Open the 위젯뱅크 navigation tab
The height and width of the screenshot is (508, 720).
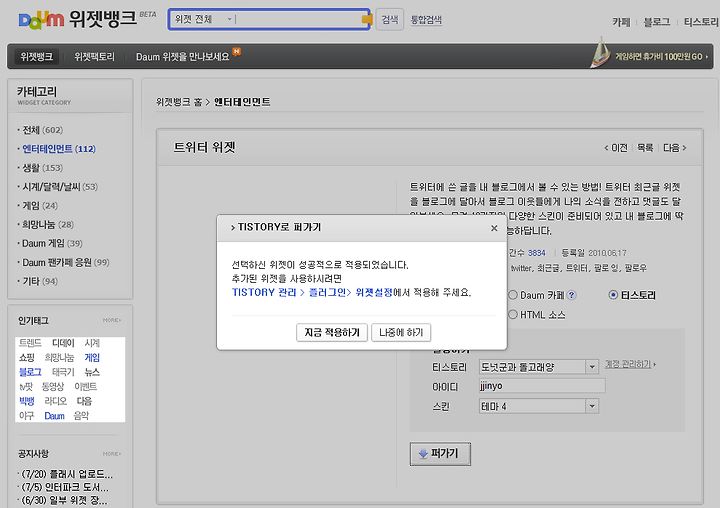36,56
